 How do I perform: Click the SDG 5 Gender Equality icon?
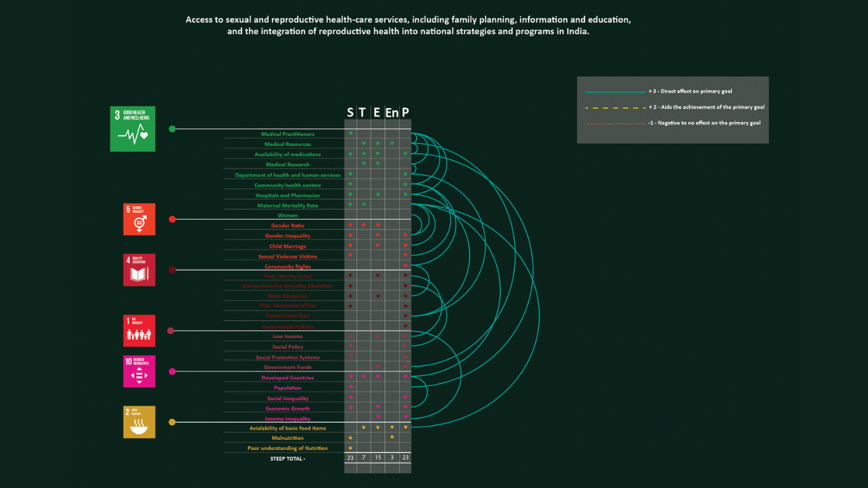pos(139,219)
